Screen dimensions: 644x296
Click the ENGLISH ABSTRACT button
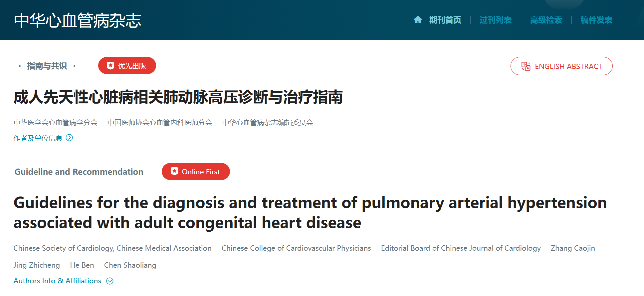pos(568,66)
